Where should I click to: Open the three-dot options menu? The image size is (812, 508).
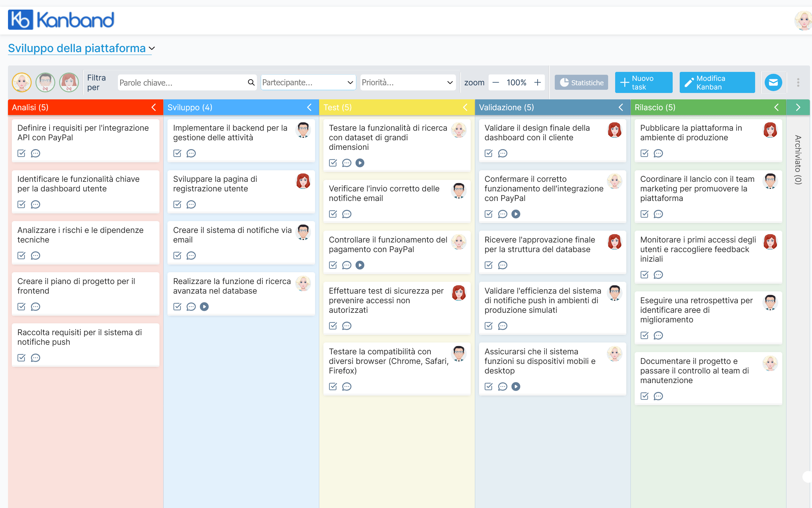click(x=798, y=82)
